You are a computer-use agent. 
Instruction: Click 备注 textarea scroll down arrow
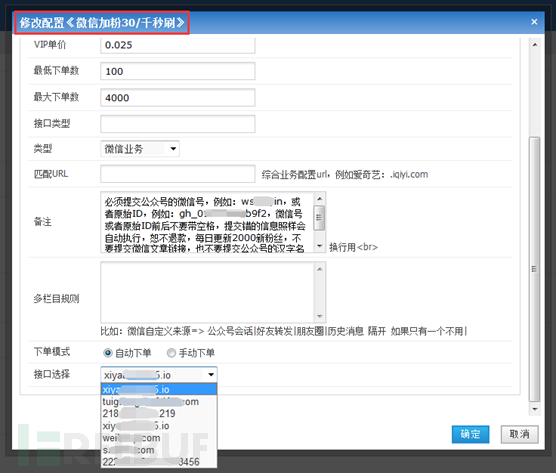point(319,246)
